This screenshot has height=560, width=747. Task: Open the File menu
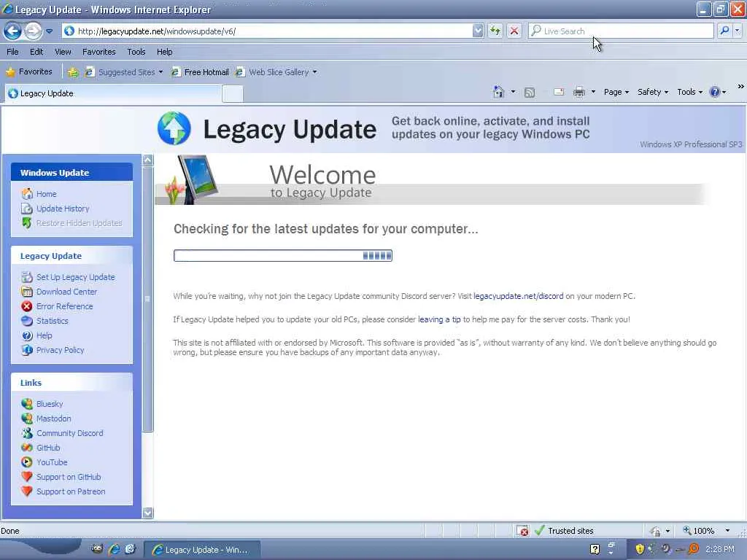[x=13, y=52]
